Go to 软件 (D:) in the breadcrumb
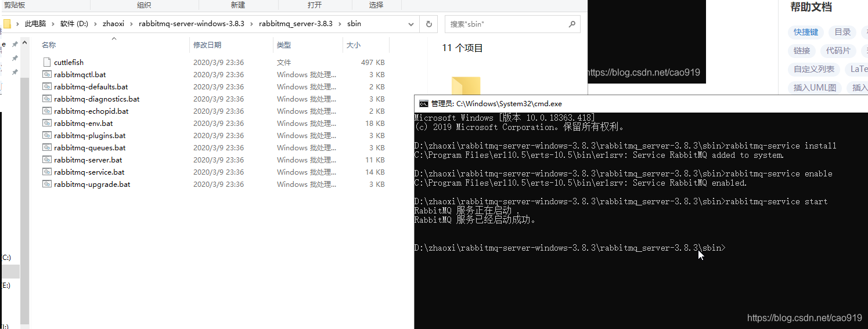The width and height of the screenshot is (868, 329). point(74,24)
